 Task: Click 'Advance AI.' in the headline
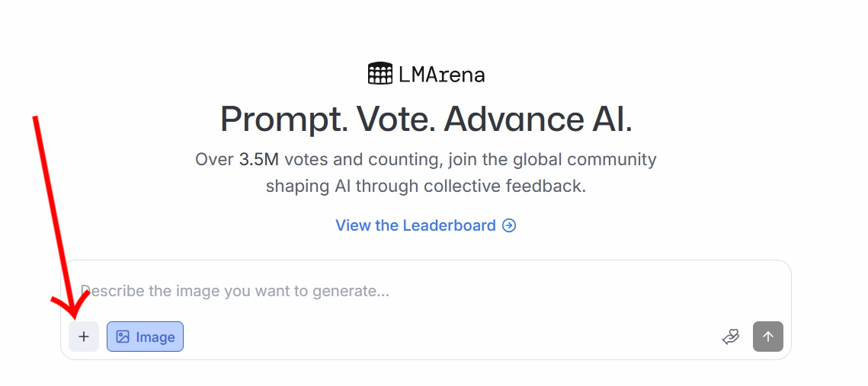[538, 119]
